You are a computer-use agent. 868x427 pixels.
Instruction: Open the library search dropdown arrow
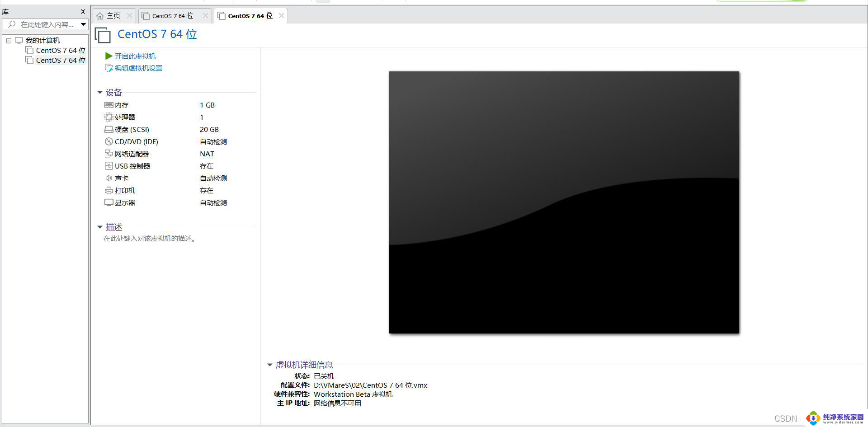click(83, 24)
